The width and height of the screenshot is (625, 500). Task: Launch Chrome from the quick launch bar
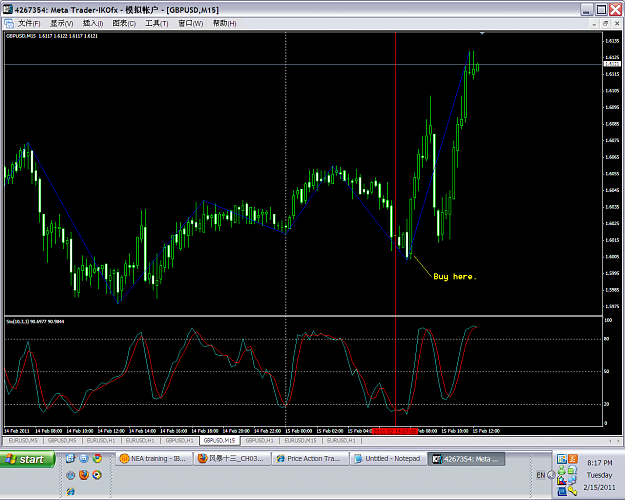(x=97, y=458)
